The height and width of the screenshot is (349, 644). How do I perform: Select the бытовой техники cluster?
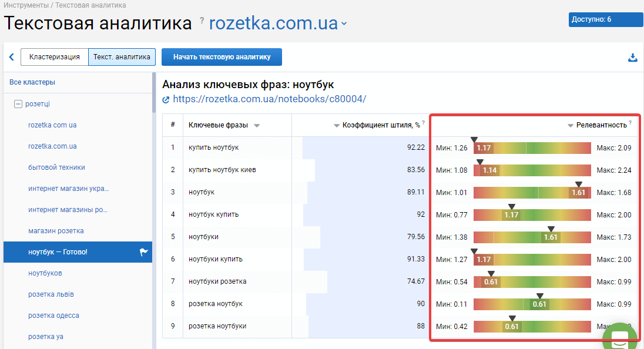click(x=56, y=167)
